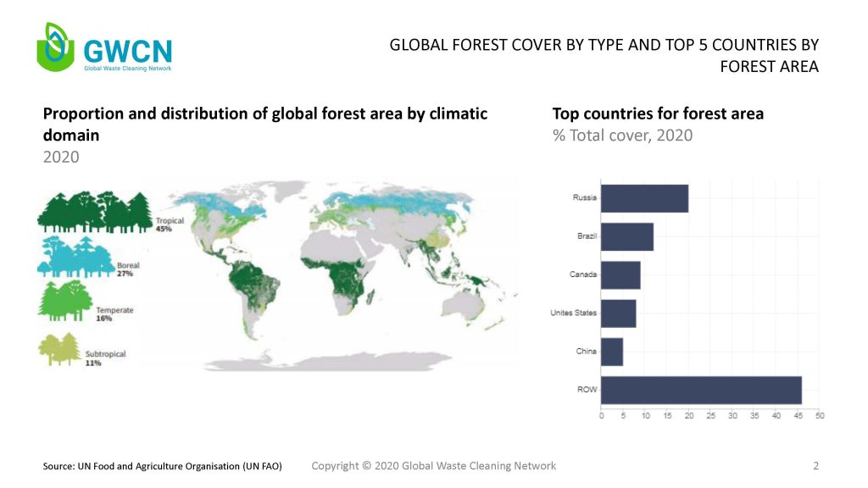The width and height of the screenshot is (868, 488).
Task: Click the olive Subtropical trees icon
Action: coord(59,349)
